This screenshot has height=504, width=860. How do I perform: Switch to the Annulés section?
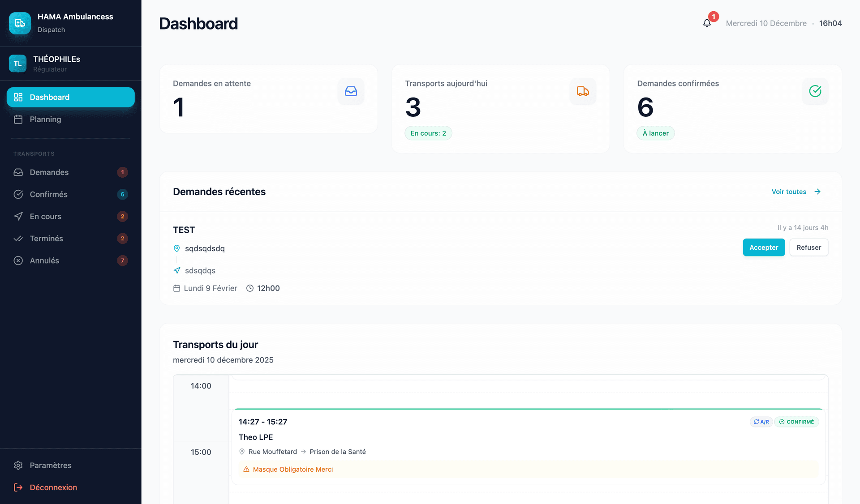(44, 260)
